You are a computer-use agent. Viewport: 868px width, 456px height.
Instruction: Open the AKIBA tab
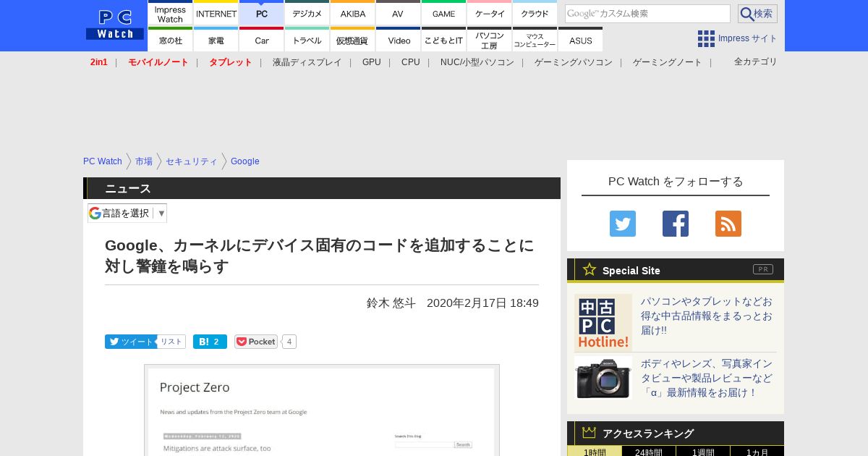pos(353,13)
